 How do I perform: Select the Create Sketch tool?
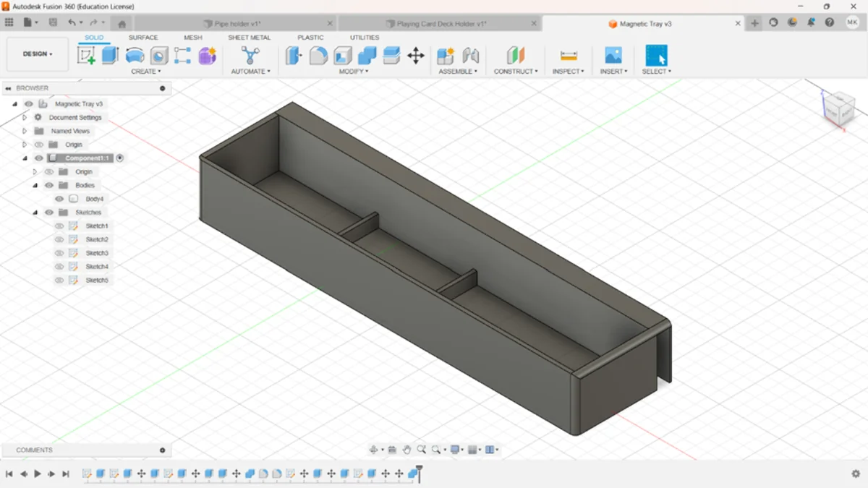[86, 56]
